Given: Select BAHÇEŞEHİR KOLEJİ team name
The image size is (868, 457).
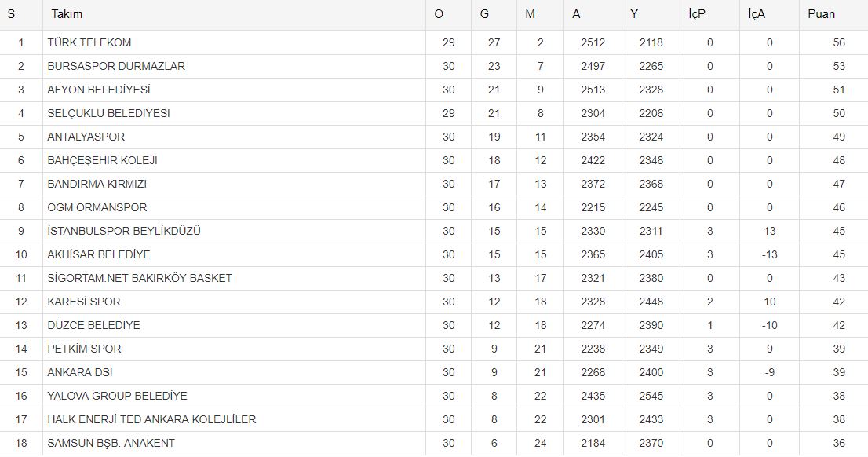Looking at the screenshot, I should [102, 160].
